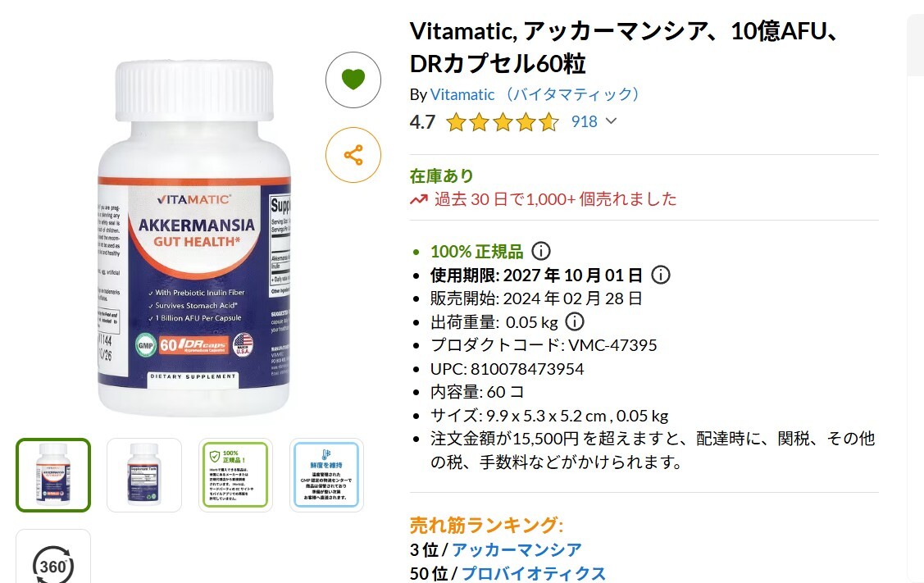Viewport: 924px width, 583px height.
Task: Open アッカーマンシア ranking category link
Action: pos(517,550)
